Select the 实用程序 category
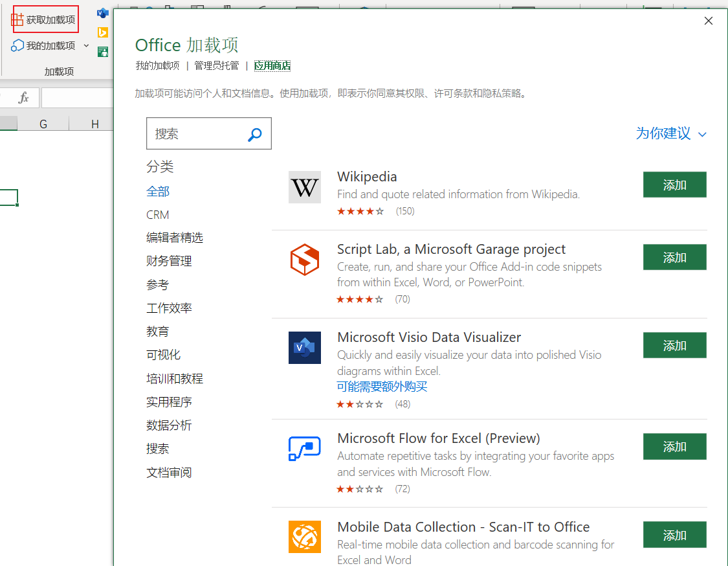The height and width of the screenshot is (566, 728). 169,402
